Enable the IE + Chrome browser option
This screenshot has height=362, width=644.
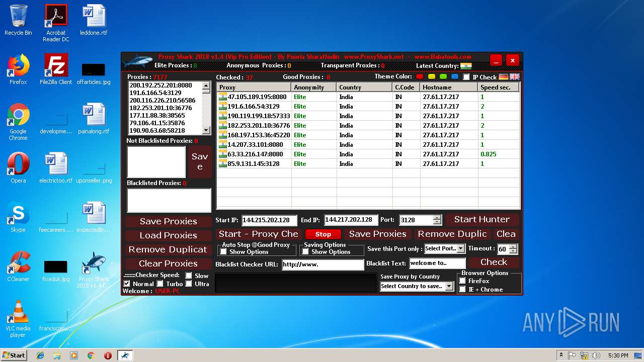point(462,289)
